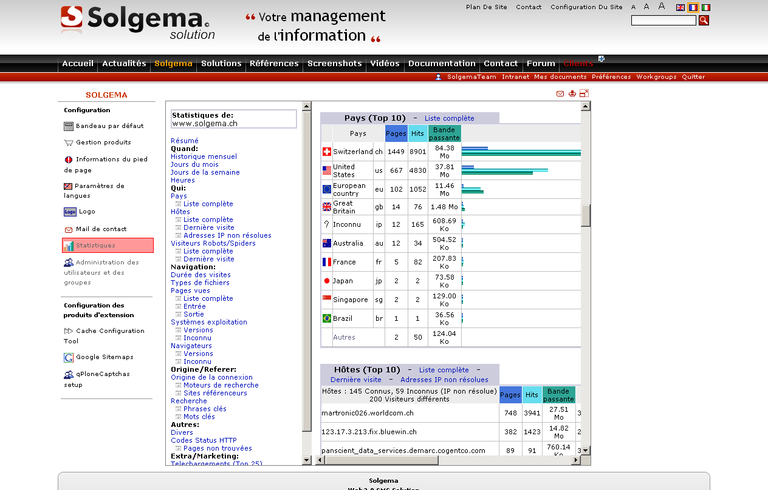
Task: Select the smallest text size A
Action: (x=633, y=7)
